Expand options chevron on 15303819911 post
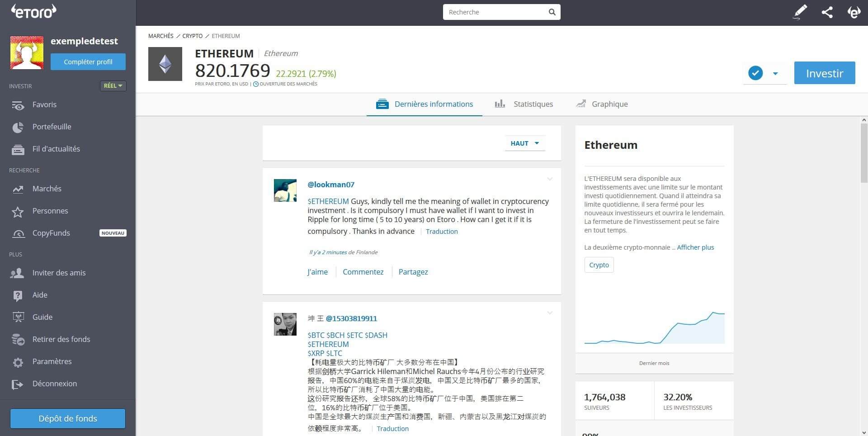 (550, 313)
